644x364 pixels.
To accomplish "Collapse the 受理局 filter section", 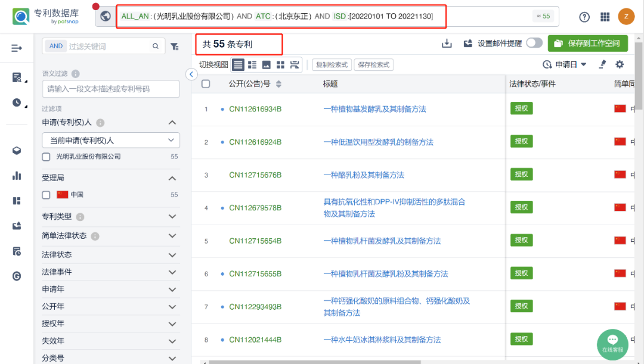I will (172, 178).
